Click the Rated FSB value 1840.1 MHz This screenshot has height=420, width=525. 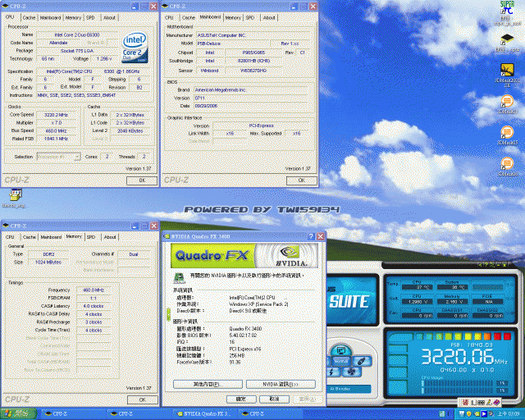tap(57, 139)
